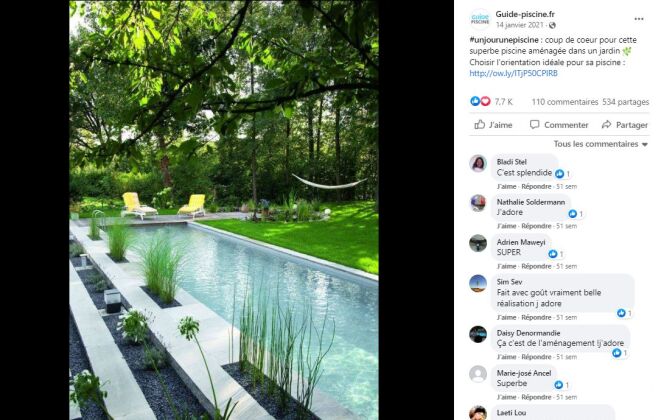Like Adrien Maweyi's comment with J'aime
The image size is (664, 420).
506,266
